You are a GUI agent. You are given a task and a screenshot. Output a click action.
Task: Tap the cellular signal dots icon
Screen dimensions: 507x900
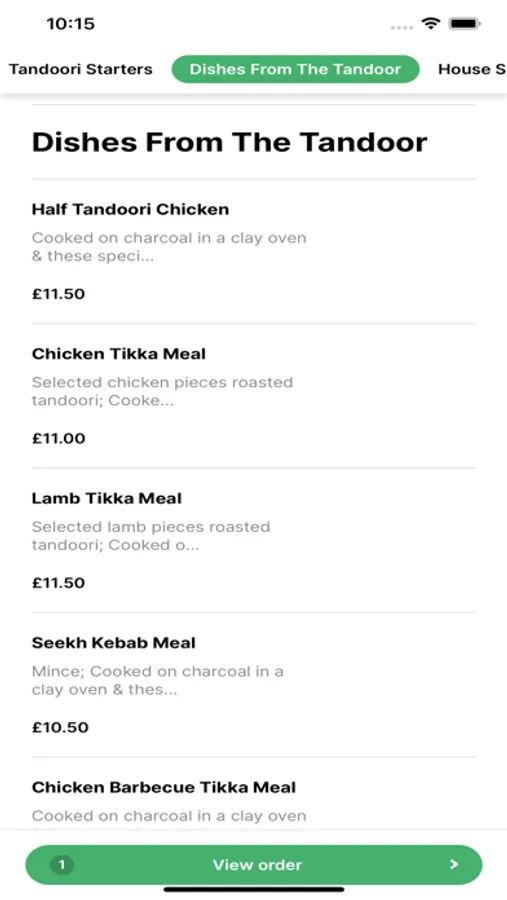point(401,26)
